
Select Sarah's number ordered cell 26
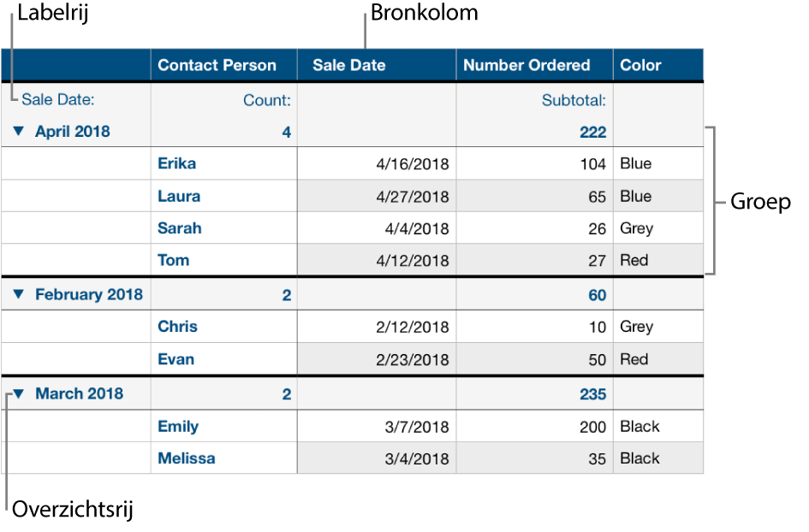click(595, 228)
